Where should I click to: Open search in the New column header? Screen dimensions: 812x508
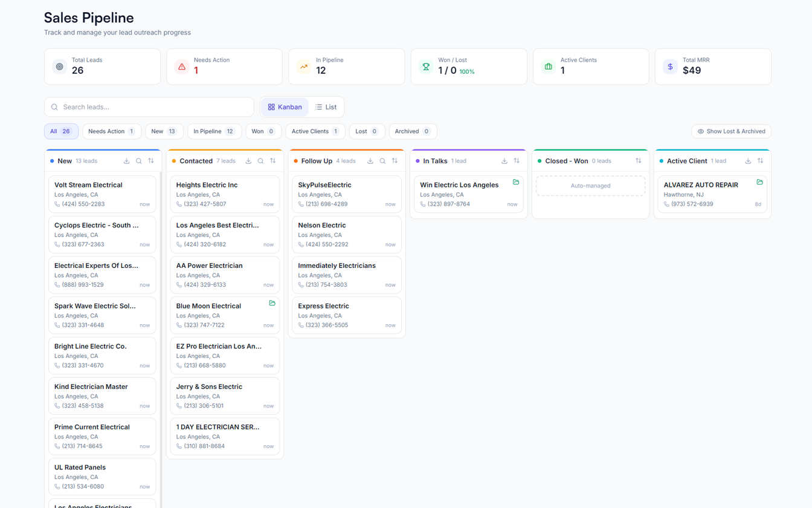click(x=139, y=161)
